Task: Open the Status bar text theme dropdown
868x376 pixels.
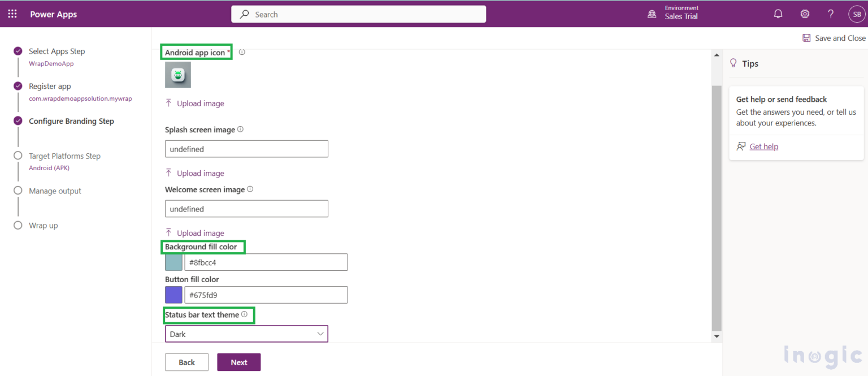Action: pyautogui.click(x=246, y=334)
